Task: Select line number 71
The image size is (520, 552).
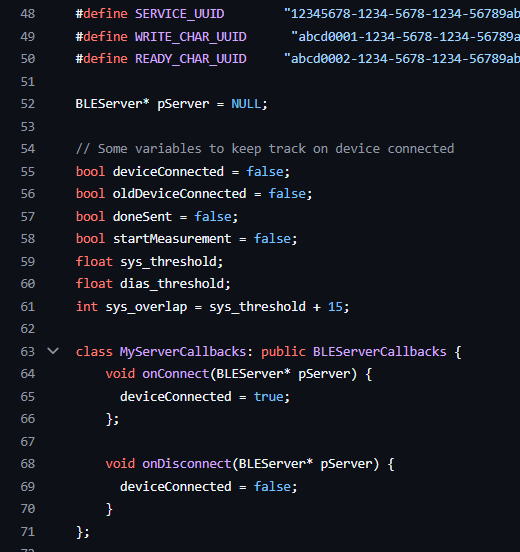Action: coord(28,532)
